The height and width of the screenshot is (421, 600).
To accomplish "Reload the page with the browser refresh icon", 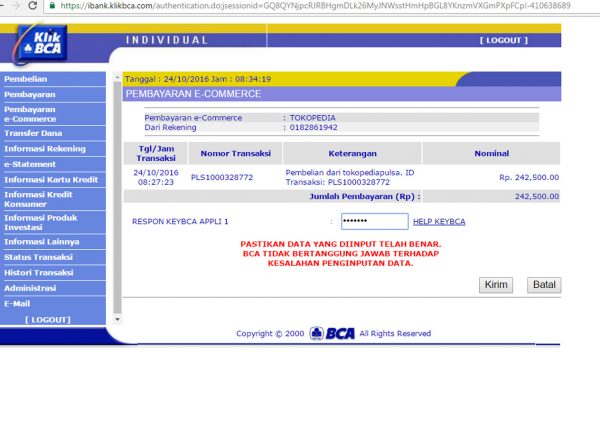I will pyautogui.click(x=33, y=5).
